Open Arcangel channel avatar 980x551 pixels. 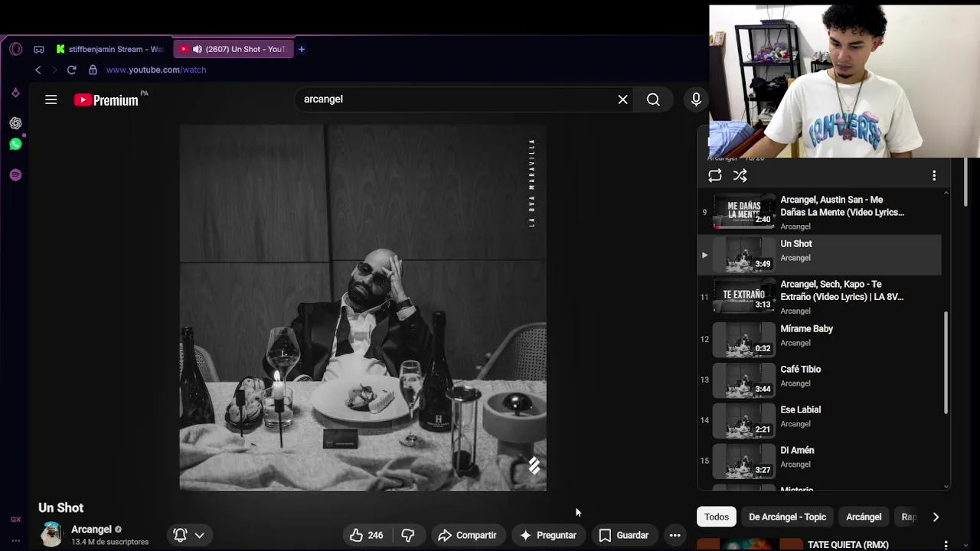click(x=51, y=534)
